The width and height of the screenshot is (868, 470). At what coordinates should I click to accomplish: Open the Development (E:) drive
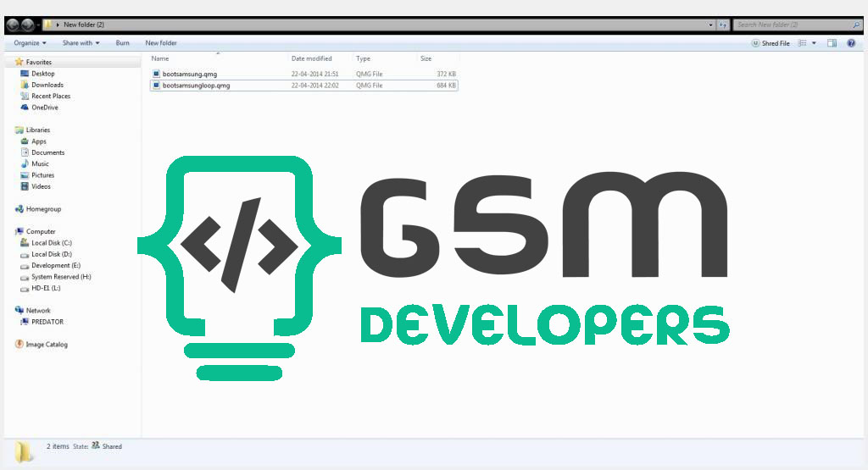tap(56, 265)
